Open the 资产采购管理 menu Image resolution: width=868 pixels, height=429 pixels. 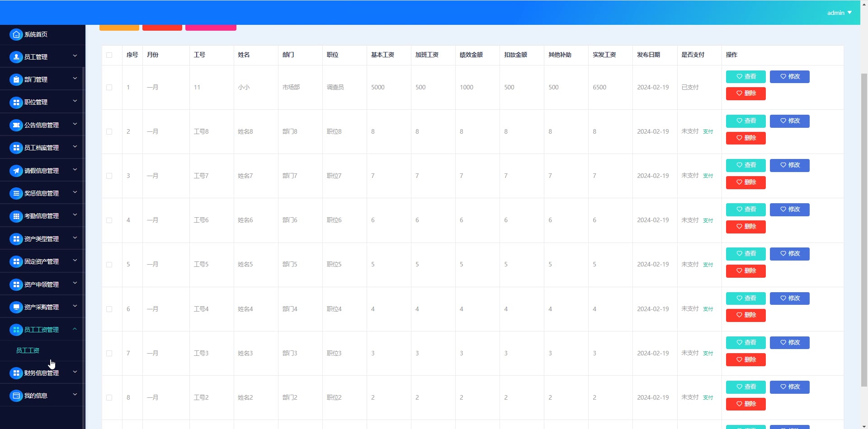(42, 307)
